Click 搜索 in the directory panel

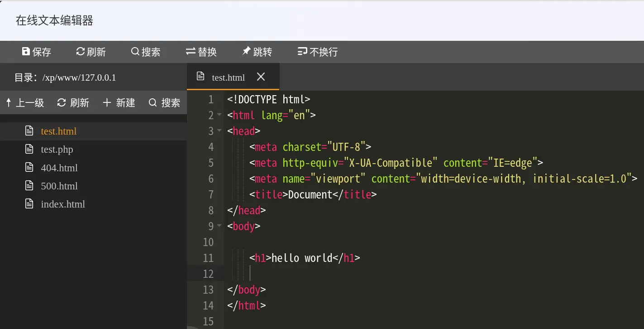165,103
